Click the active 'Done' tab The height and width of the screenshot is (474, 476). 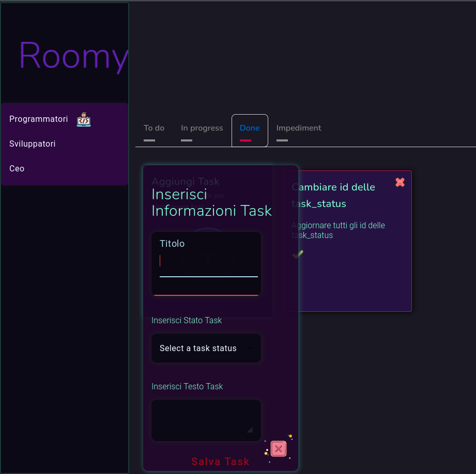250,128
